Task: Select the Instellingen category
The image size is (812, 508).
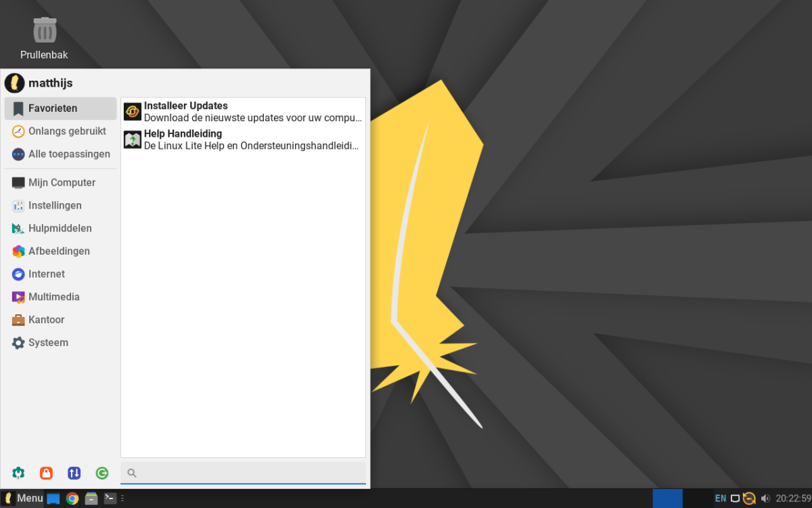Action: 54,205
